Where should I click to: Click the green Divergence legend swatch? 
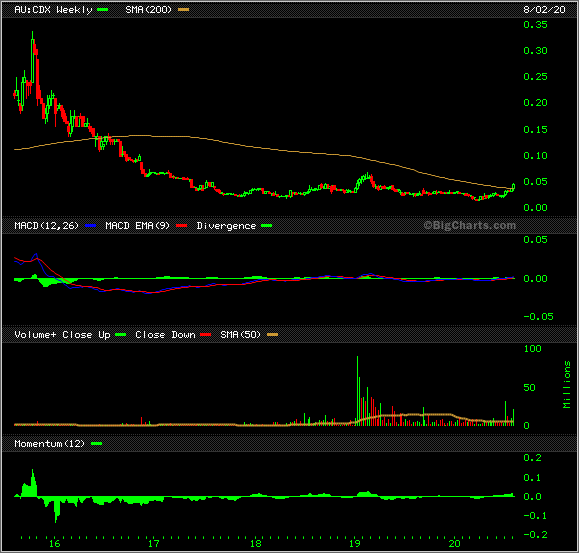click(267, 226)
